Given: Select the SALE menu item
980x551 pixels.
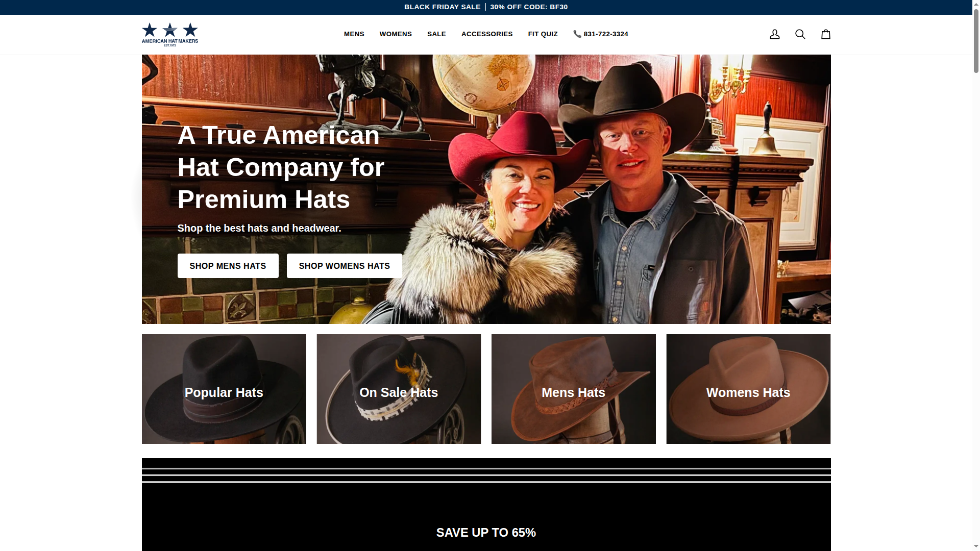Looking at the screenshot, I should pos(436,34).
